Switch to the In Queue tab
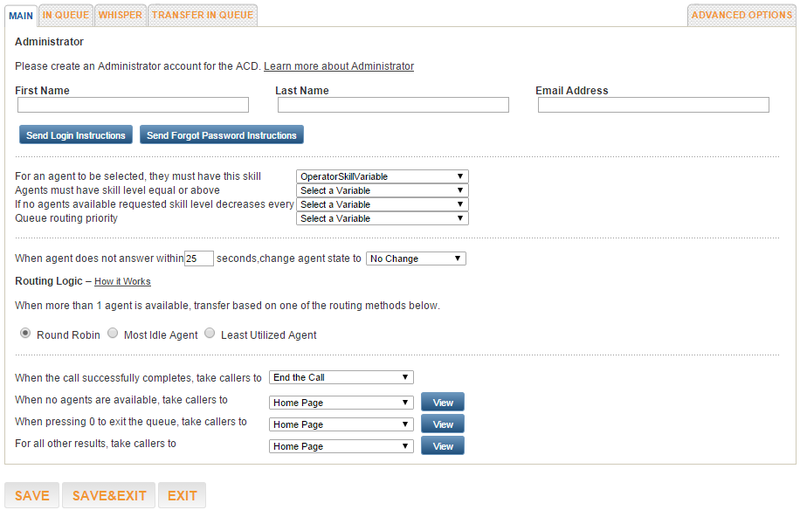 pyautogui.click(x=65, y=15)
